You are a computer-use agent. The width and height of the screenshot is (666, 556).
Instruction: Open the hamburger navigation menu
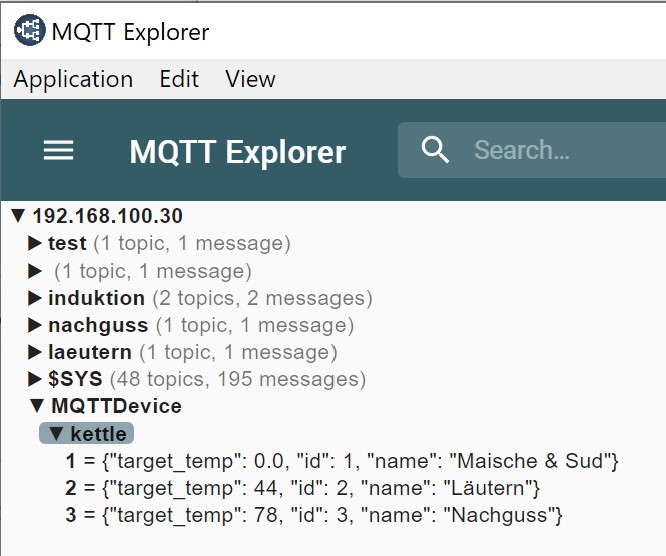coord(58,151)
